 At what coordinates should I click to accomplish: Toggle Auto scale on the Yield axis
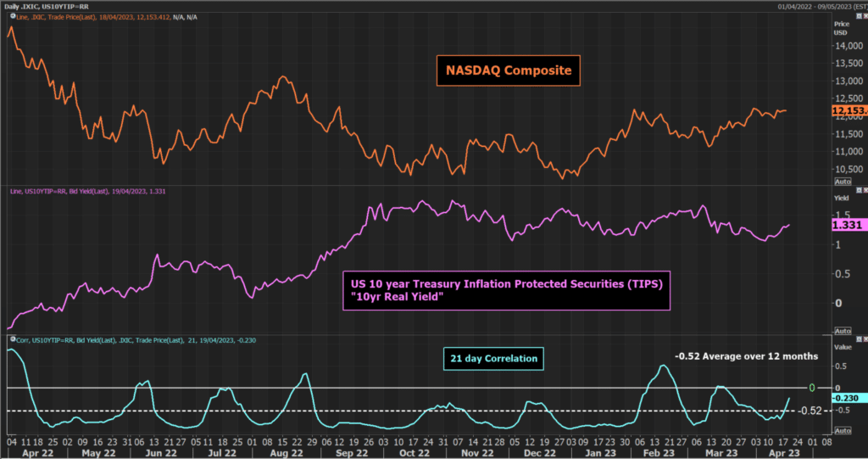pyautogui.click(x=843, y=331)
